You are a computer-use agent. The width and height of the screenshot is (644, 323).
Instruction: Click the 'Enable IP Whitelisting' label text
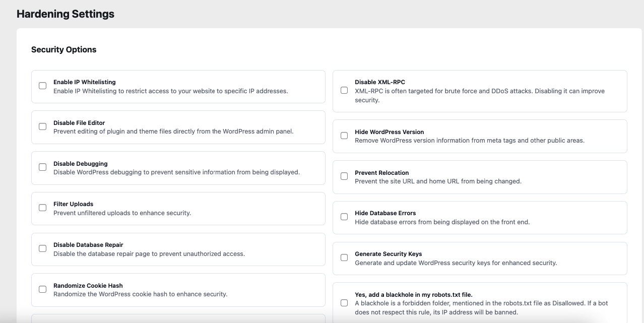pyautogui.click(x=84, y=82)
